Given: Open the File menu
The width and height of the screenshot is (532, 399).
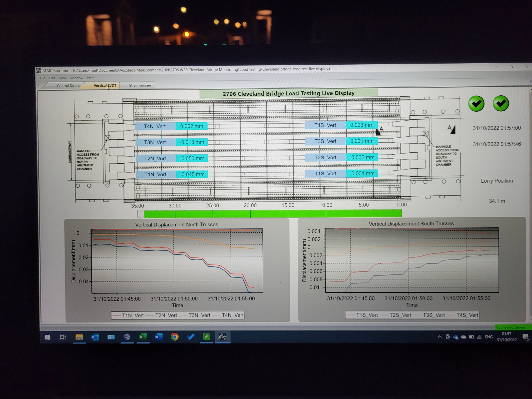Looking at the screenshot, I should click(43, 78).
